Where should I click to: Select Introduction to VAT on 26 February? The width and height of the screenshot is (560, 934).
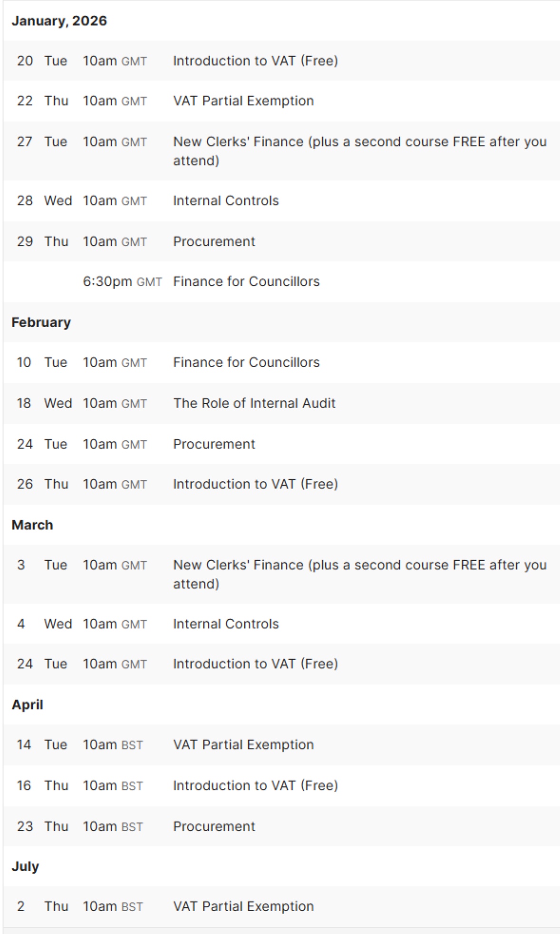tap(255, 484)
